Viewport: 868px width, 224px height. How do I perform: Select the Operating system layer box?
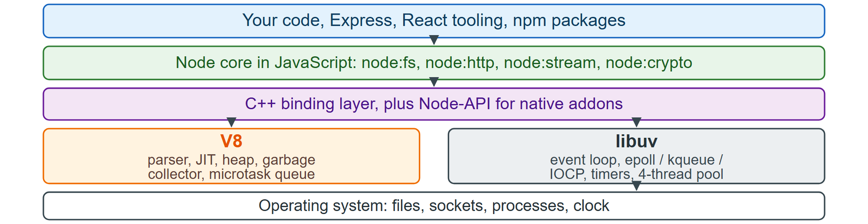pyautogui.click(x=434, y=206)
